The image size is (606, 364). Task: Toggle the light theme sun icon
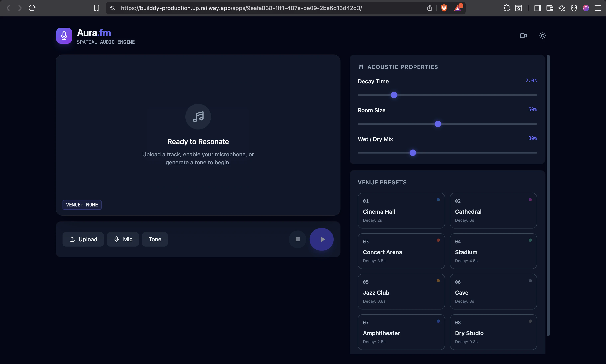click(542, 36)
